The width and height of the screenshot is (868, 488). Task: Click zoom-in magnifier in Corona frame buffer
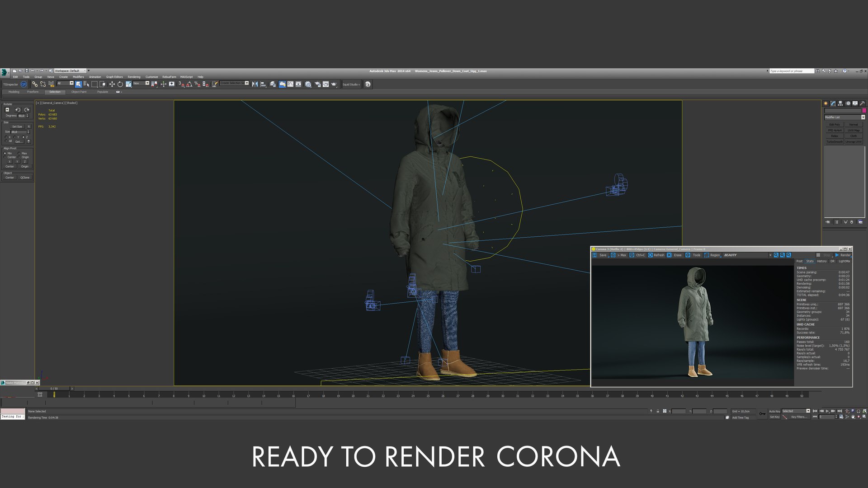click(776, 255)
